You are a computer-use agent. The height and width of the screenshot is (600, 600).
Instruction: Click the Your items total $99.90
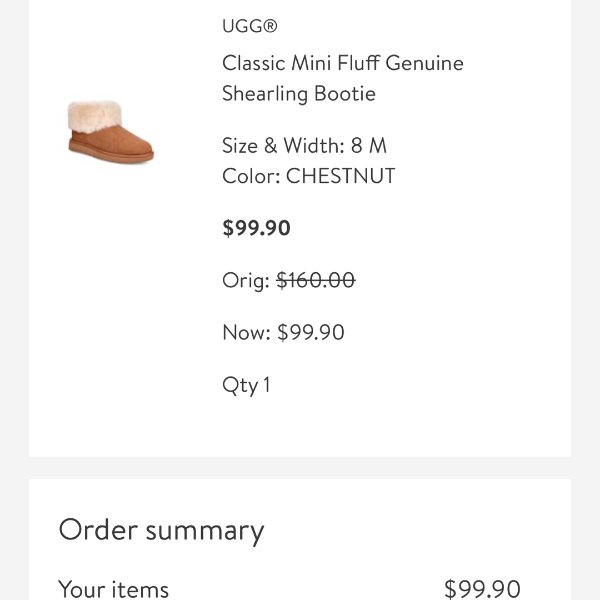tap(482, 589)
